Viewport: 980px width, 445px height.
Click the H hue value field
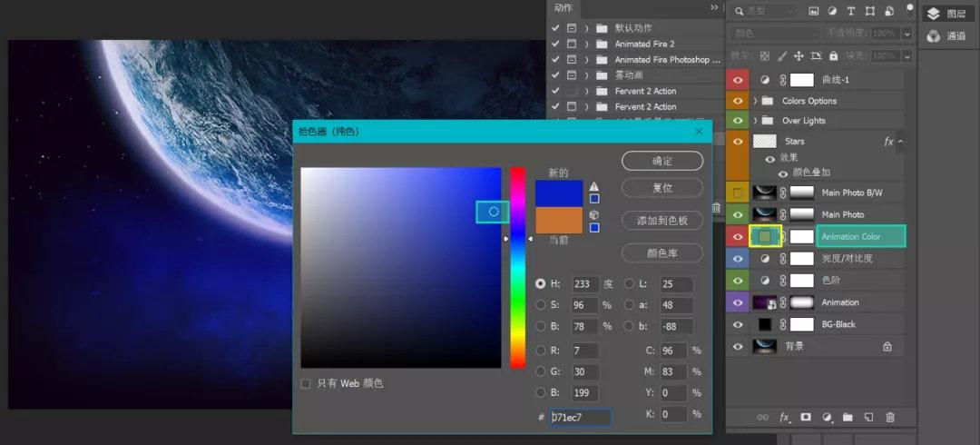coord(586,284)
